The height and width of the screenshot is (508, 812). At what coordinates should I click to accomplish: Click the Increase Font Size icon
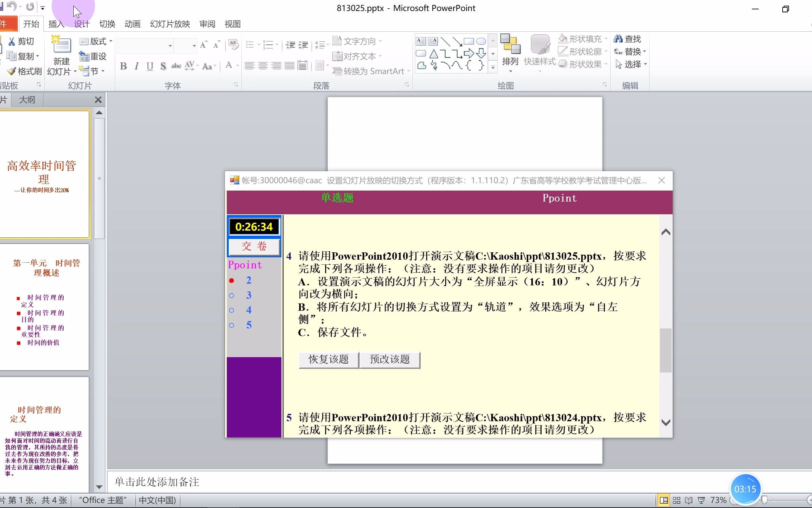point(203,45)
